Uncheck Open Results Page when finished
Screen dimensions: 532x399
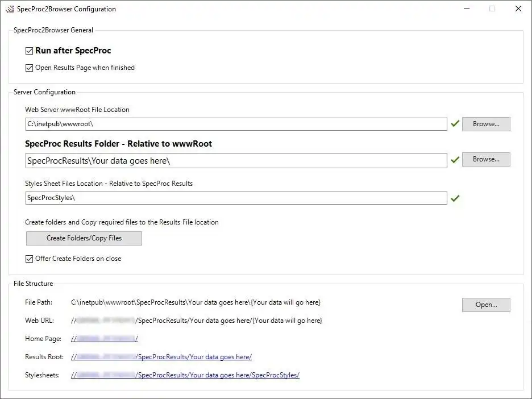coord(30,68)
